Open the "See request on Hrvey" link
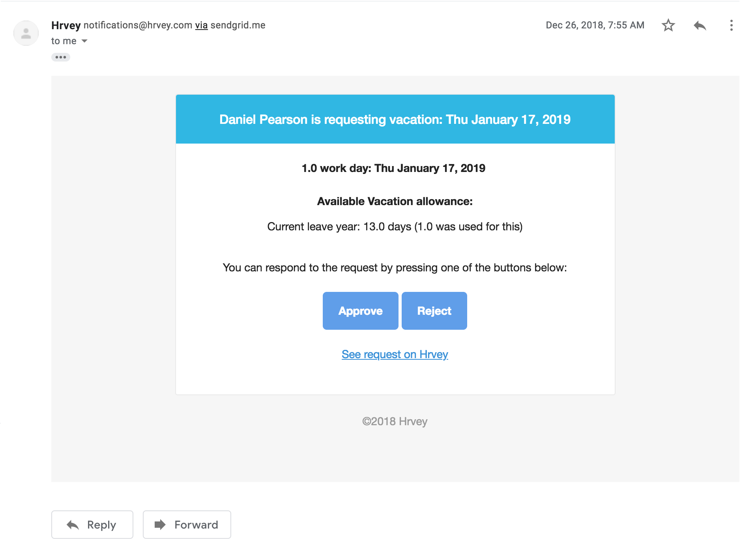 pyautogui.click(x=395, y=354)
